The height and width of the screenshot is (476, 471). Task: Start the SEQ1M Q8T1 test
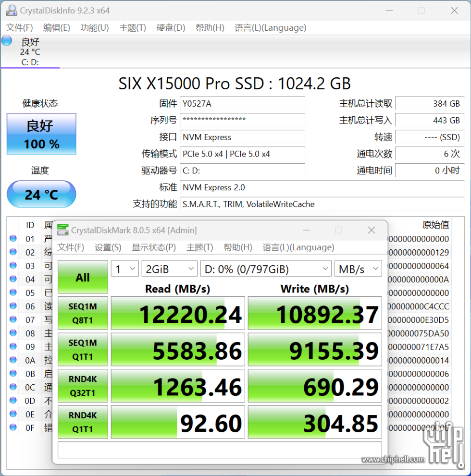[83, 313]
